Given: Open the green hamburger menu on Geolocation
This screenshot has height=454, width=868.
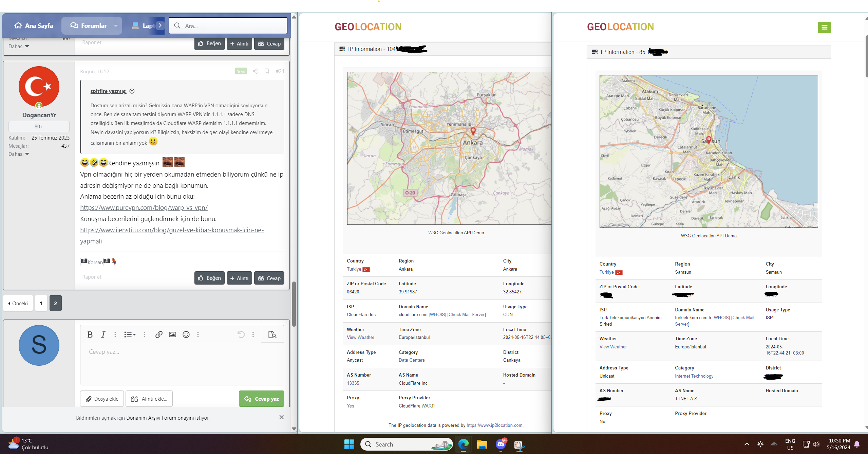Looking at the screenshot, I should coord(824,27).
